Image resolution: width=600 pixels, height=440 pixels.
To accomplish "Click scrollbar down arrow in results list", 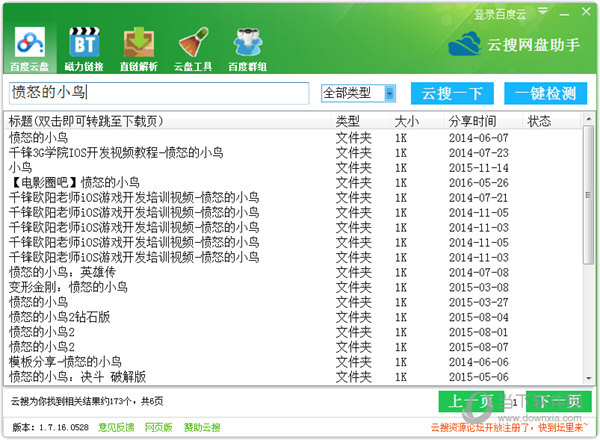I will pyautogui.click(x=588, y=378).
